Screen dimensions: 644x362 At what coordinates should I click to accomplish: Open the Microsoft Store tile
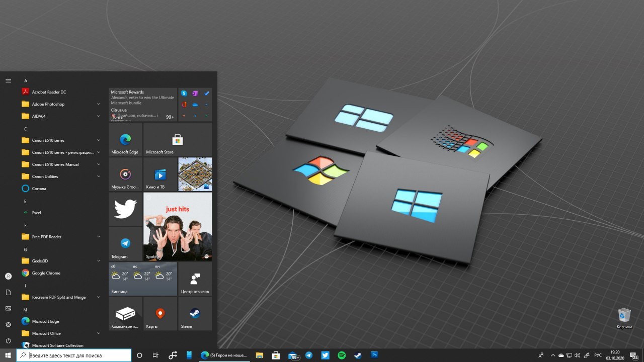coord(178,139)
